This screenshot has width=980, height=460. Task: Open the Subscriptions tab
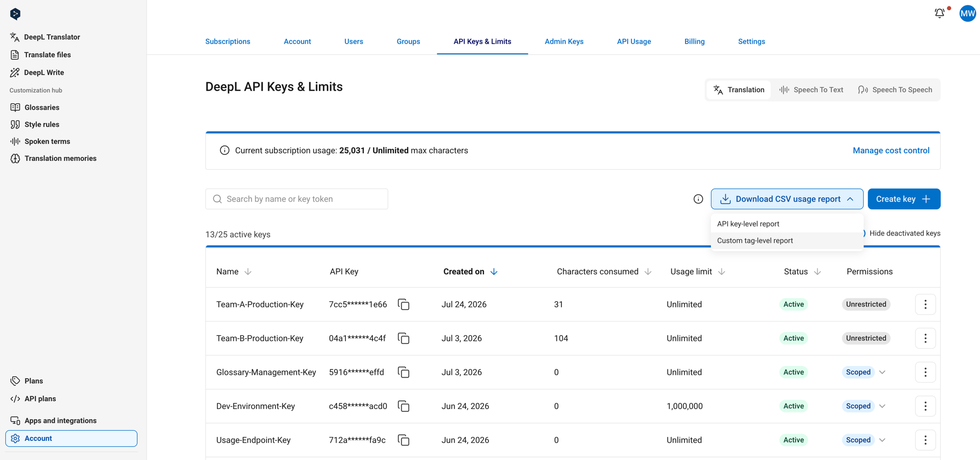coord(228,42)
